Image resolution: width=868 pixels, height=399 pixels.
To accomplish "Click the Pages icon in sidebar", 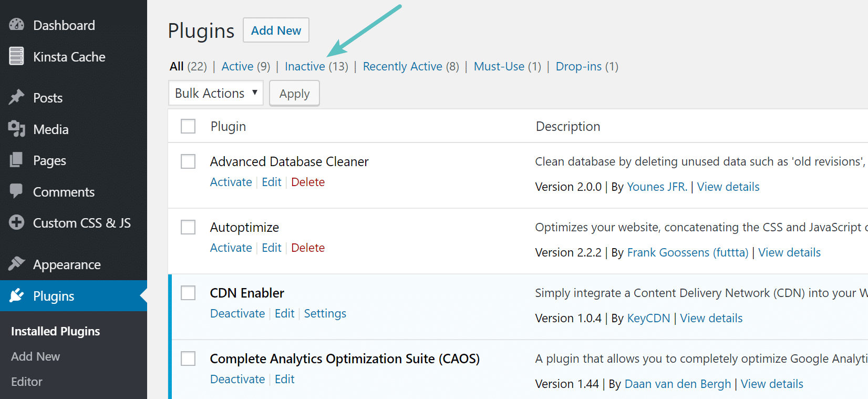I will (x=17, y=160).
